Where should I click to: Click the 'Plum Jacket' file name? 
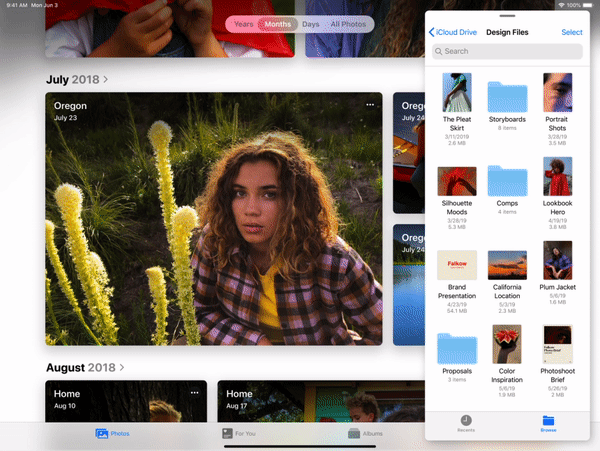click(558, 287)
